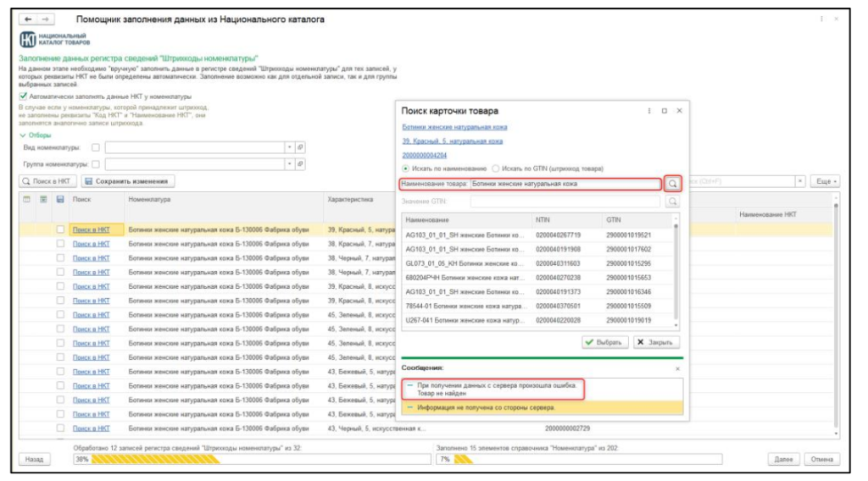Viewport: 868px width, 481px height.
Task: Open the dialog's three-dot options menu
Action: point(649,111)
